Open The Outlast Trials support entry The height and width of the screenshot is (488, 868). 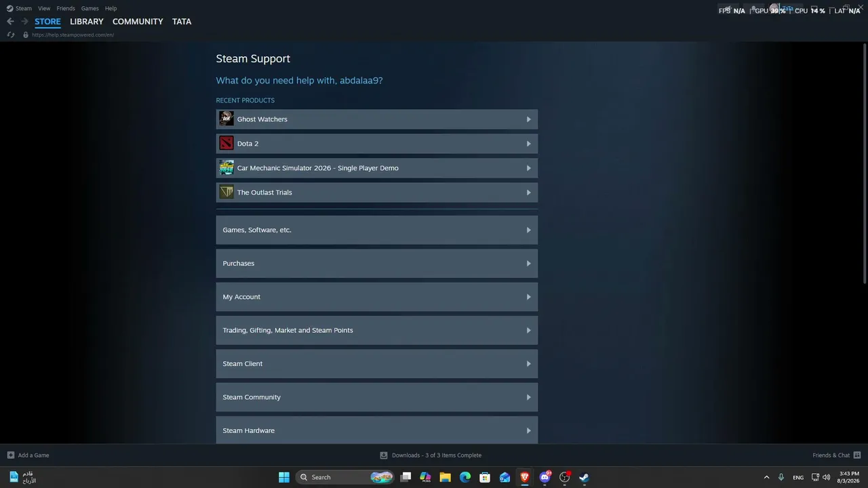coord(377,192)
